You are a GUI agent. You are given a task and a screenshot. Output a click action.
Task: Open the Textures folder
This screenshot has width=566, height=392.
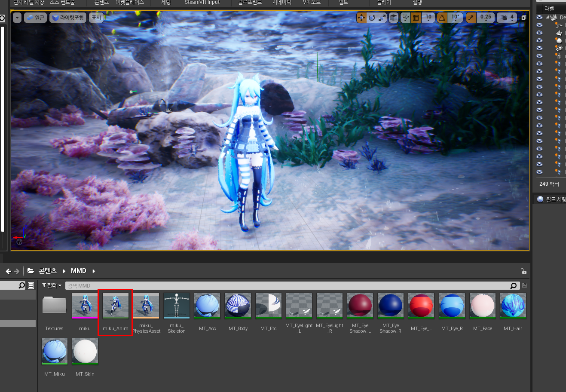[x=54, y=312]
